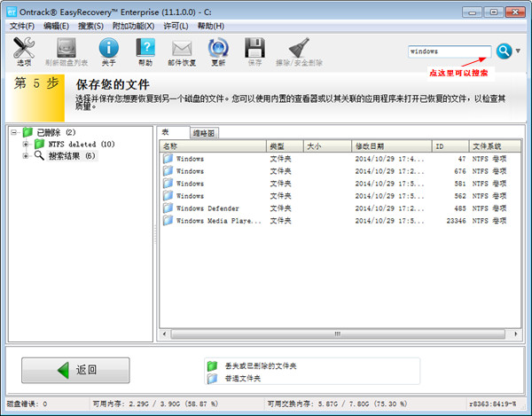532x416 pixels.
Task: Open the 搜索(S) menu
Action: point(90,26)
